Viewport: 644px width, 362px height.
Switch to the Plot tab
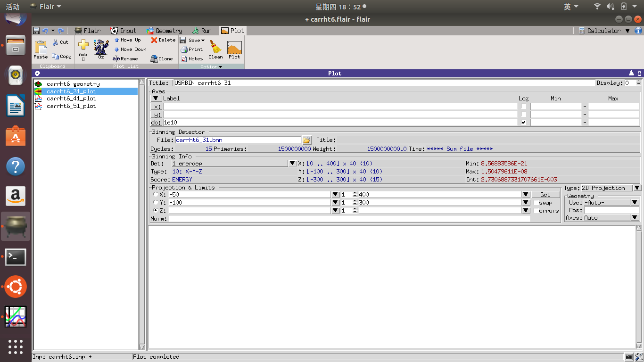pos(232,31)
